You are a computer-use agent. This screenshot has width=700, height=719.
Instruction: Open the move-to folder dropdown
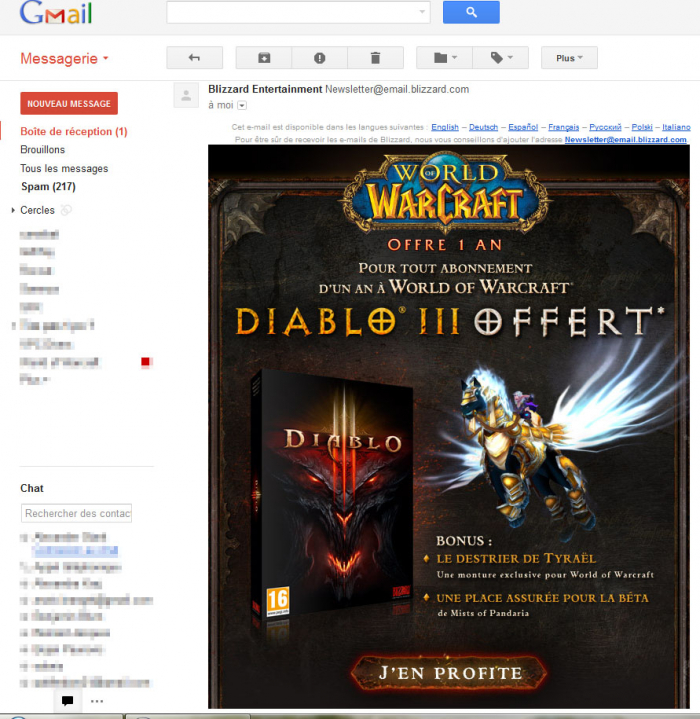point(444,58)
